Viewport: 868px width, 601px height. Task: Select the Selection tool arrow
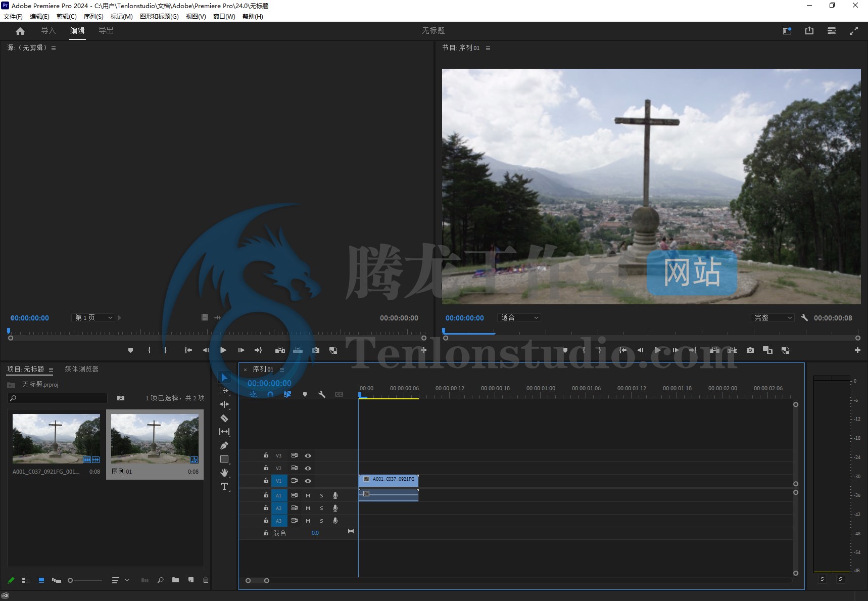tap(224, 378)
